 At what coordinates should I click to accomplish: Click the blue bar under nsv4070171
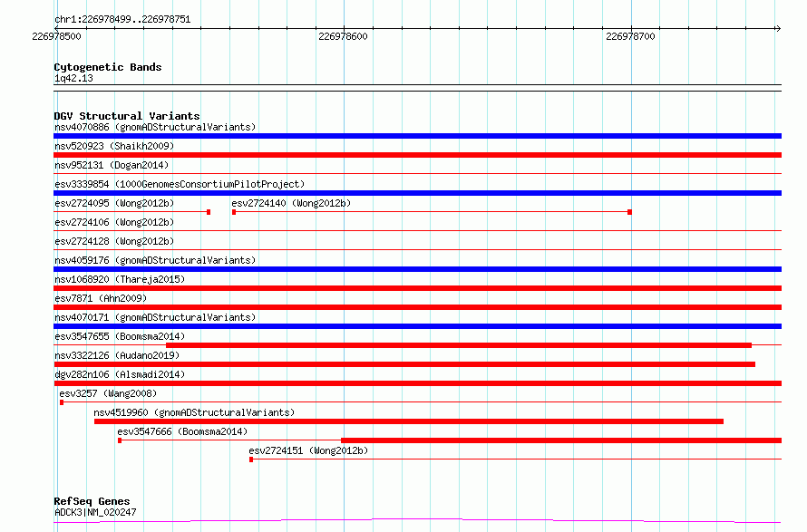point(417,326)
